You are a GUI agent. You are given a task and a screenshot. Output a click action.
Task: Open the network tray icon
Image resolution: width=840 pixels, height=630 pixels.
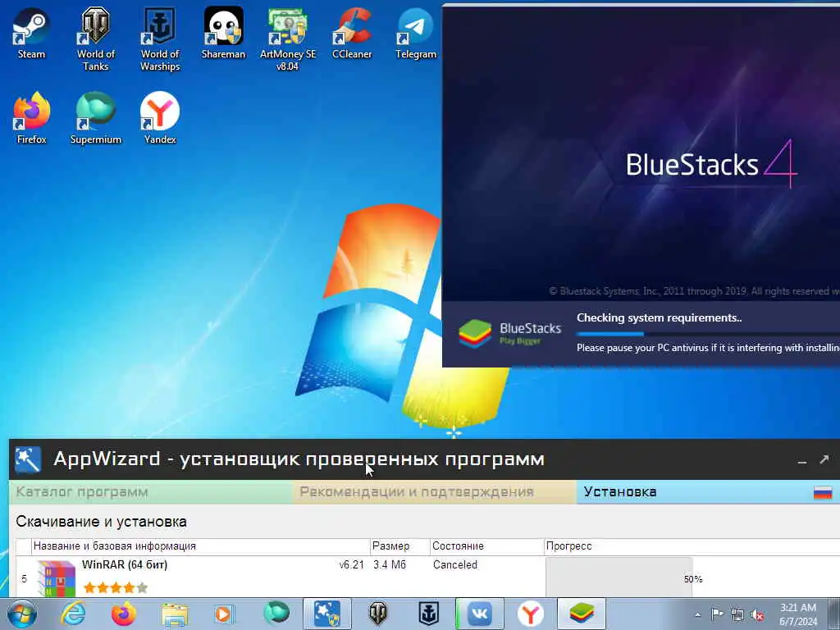point(737,614)
